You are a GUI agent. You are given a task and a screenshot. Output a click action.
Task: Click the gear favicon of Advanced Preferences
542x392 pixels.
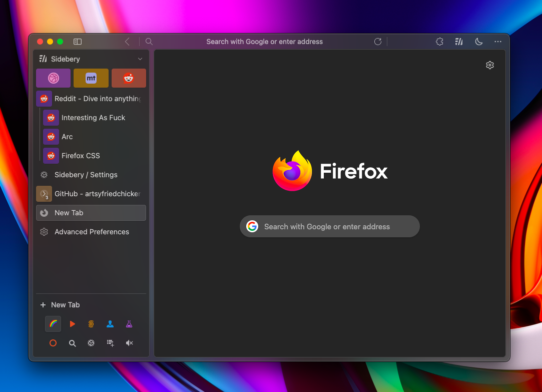[44, 232]
